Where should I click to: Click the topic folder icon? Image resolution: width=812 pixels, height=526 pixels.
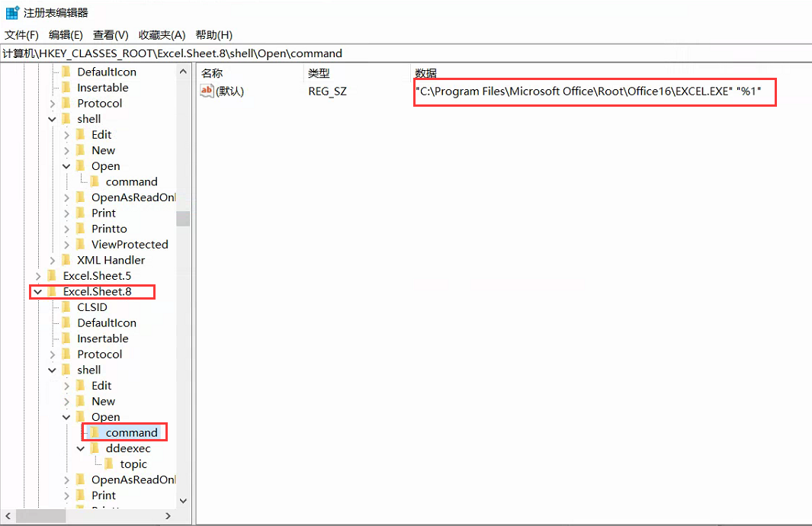click(x=108, y=464)
